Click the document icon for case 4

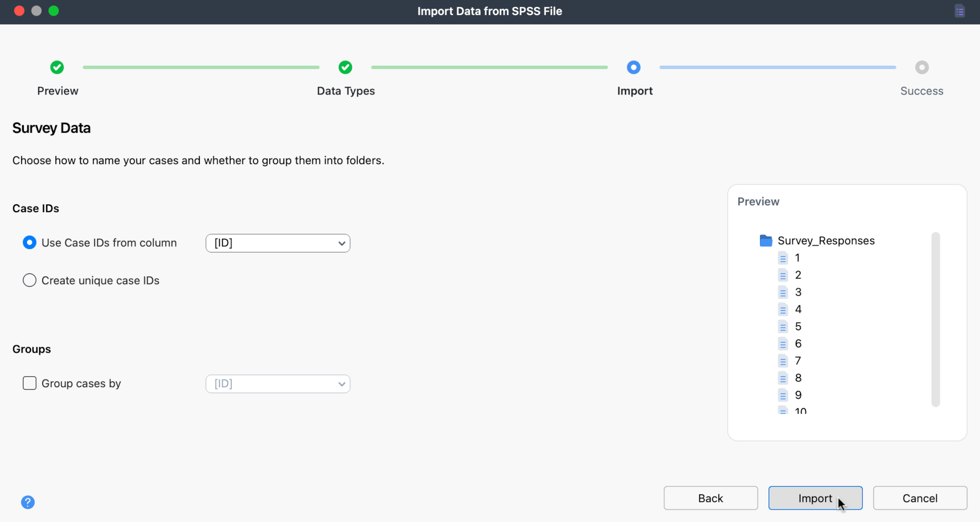(783, 309)
